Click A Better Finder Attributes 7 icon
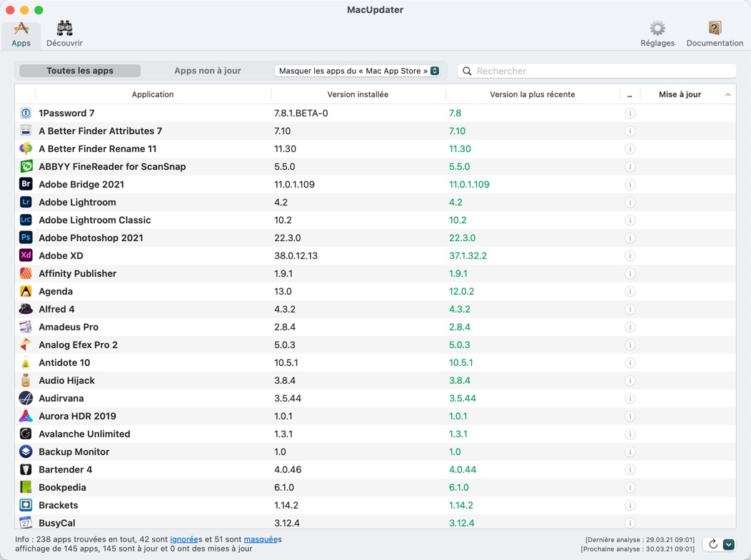Image resolution: width=751 pixels, height=560 pixels. point(26,131)
